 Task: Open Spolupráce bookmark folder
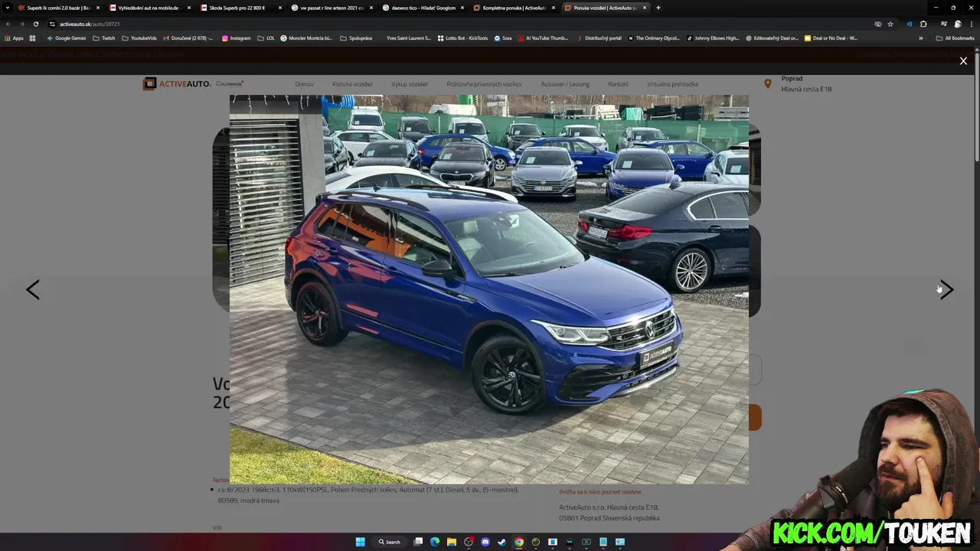click(356, 38)
